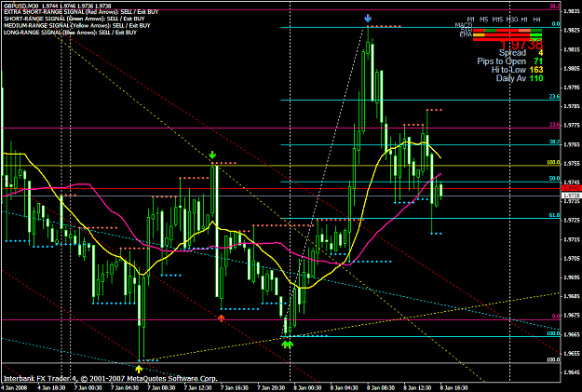Click the 1.9645 price axis label
582x392 pixels.
pyautogui.click(x=572, y=372)
